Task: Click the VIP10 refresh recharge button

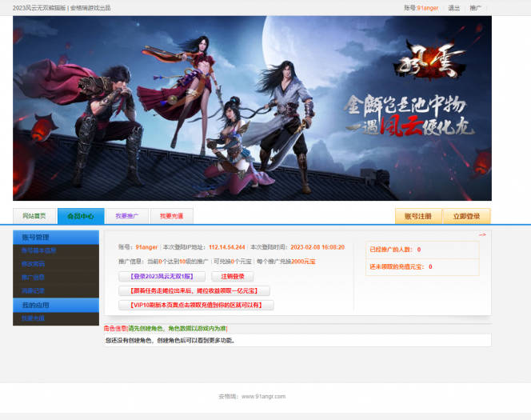Action: pos(196,305)
